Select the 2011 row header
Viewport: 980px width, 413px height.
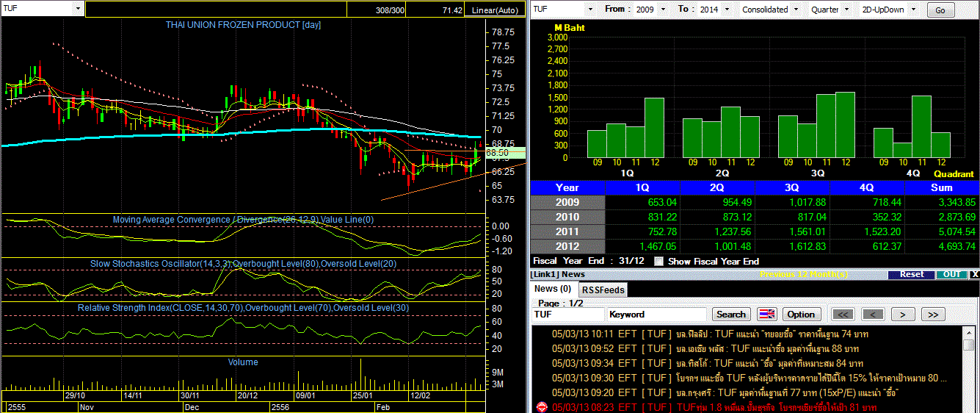pyautogui.click(x=567, y=231)
